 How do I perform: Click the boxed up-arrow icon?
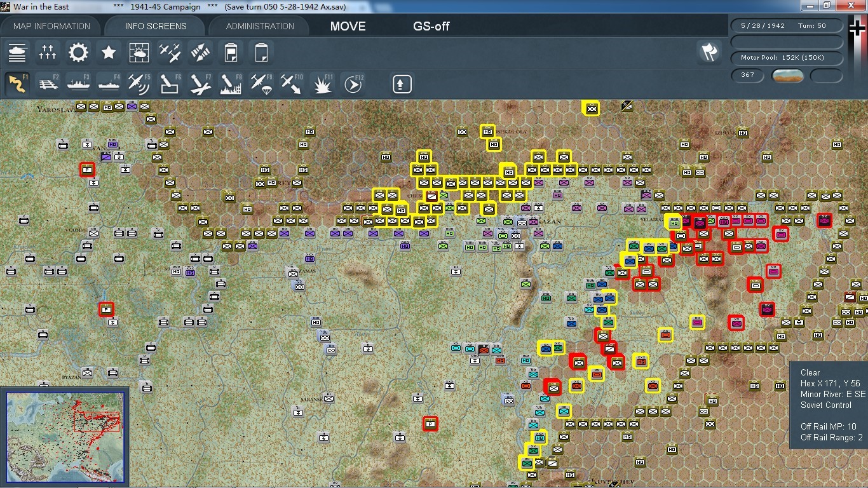[x=402, y=84]
